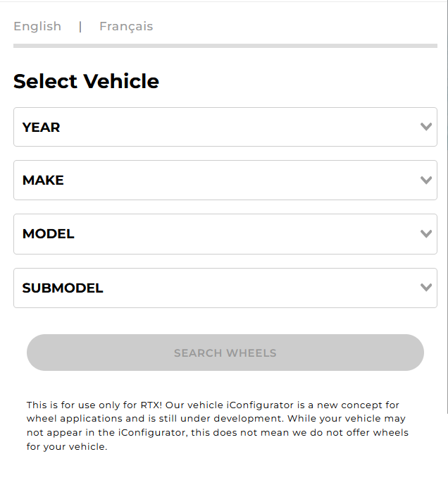Click the SUBMODEL dropdown chevron arrow
The height and width of the screenshot is (478, 448).
[x=425, y=288]
